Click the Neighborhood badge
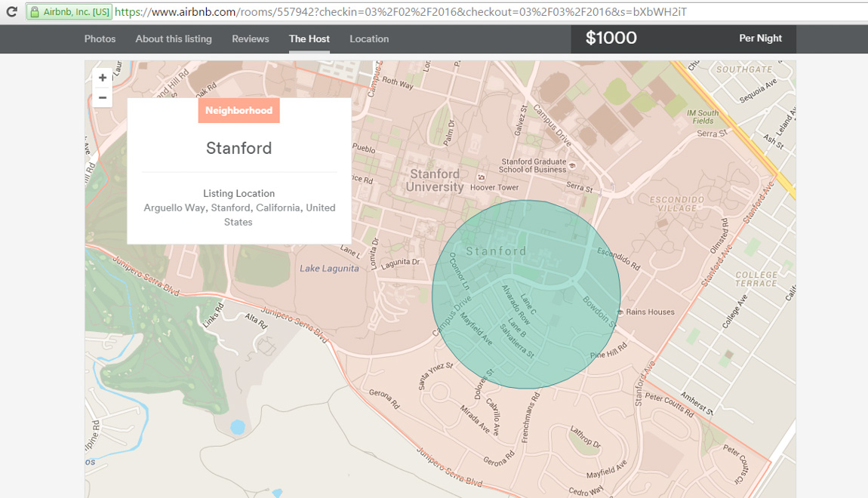This screenshot has height=498, width=868. pyautogui.click(x=239, y=110)
